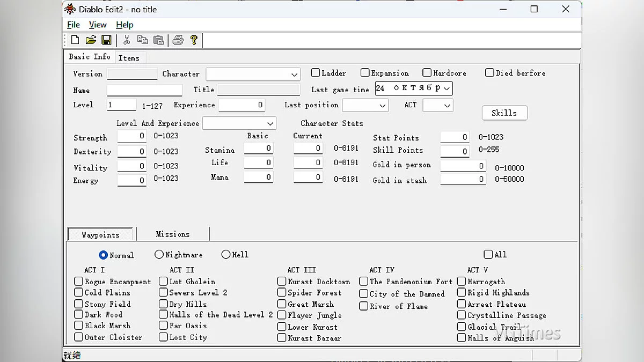The width and height of the screenshot is (644, 362).
Task: Click the Copy toolbar icon
Action: click(142, 40)
